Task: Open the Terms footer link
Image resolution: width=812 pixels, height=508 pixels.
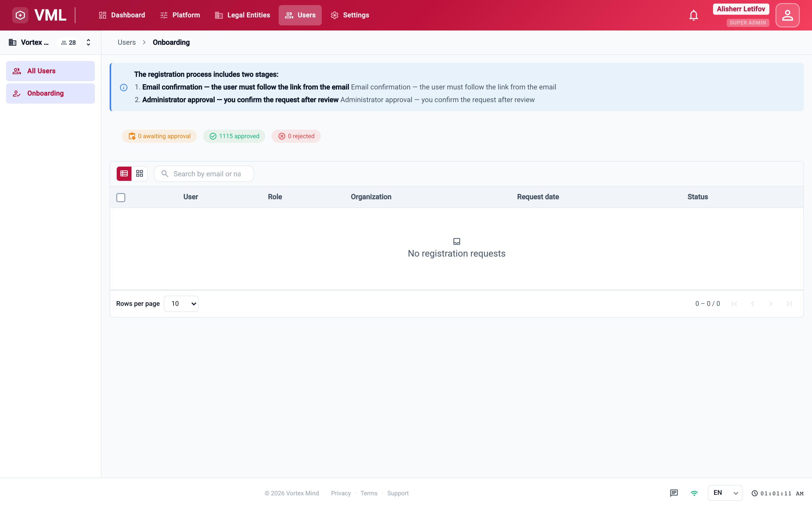Action: coord(369,493)
